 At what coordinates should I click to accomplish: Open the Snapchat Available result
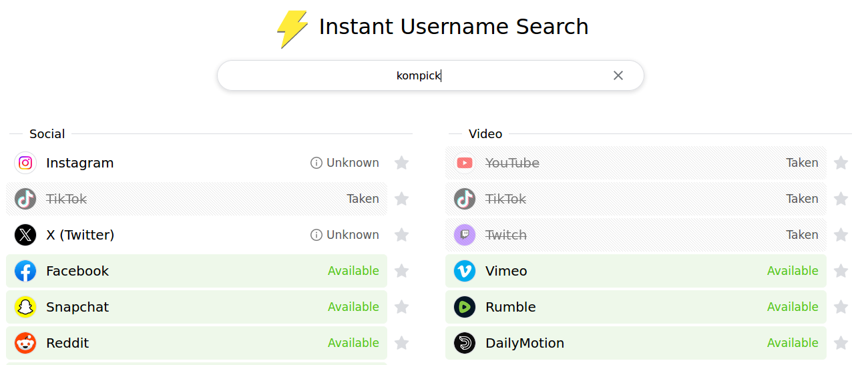click(x=196, y=307)
